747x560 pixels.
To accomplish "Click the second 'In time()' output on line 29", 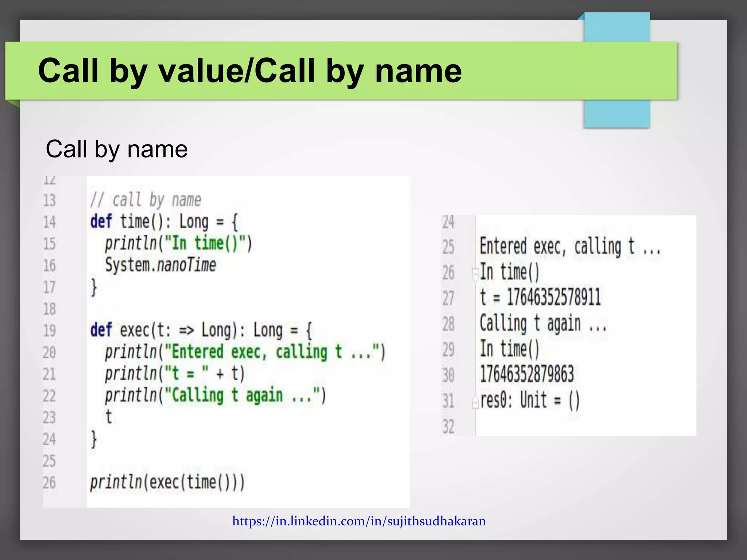I will (x=509, y=349).
